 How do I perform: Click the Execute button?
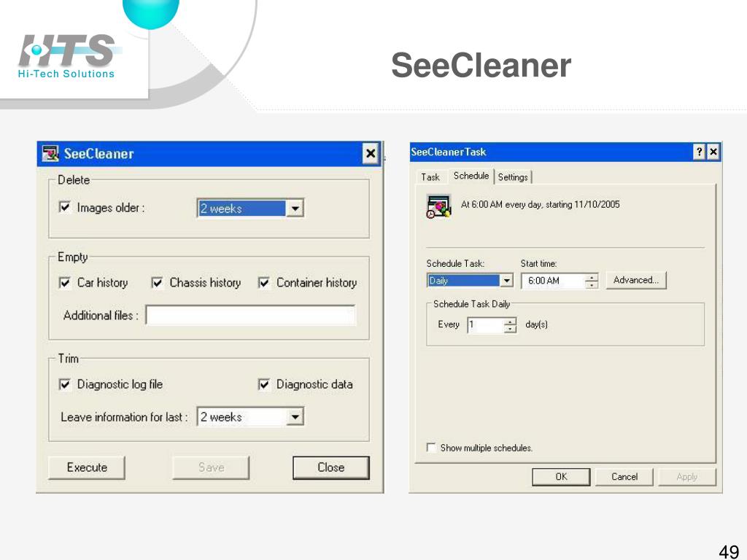(87, 467)
